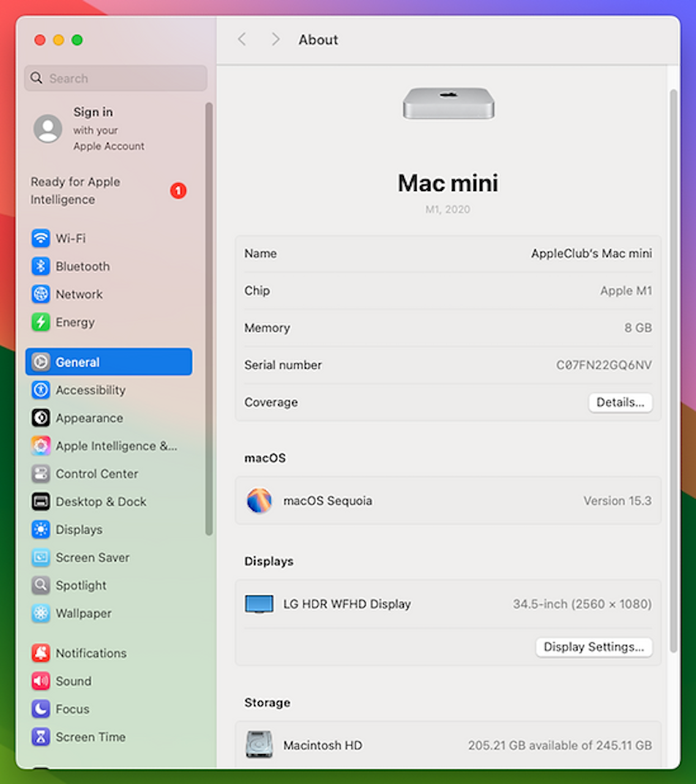Click the 205.21 GB available storage text

(x=560, y=745)
